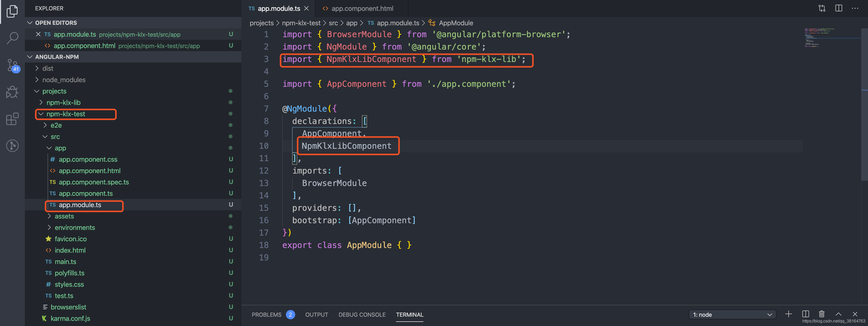Switch to the OUTPUT panel tab

pos(316,315)
